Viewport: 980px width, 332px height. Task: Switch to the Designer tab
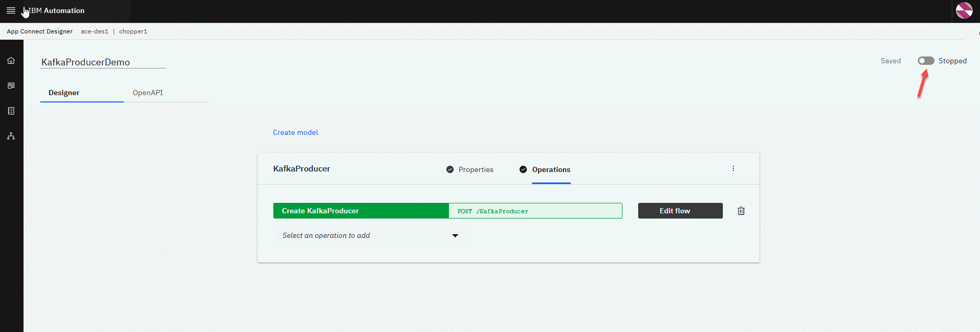coord(64,93)
